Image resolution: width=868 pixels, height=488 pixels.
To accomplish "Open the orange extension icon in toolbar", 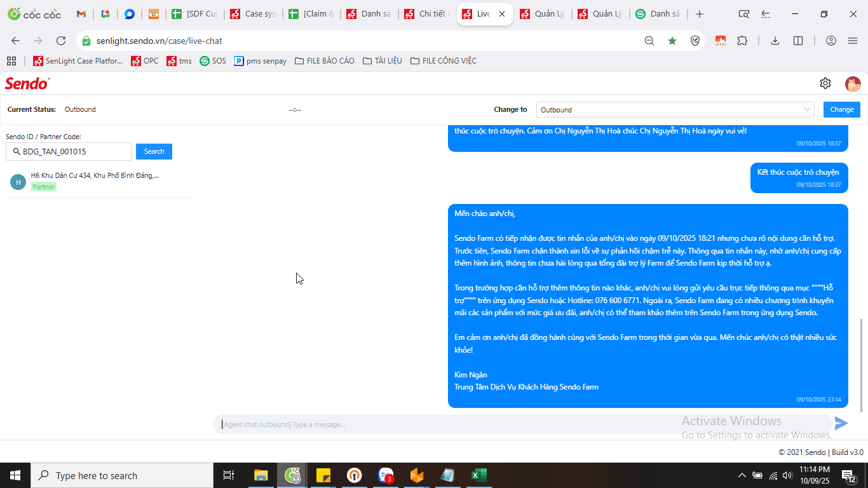I will [721, 41].
